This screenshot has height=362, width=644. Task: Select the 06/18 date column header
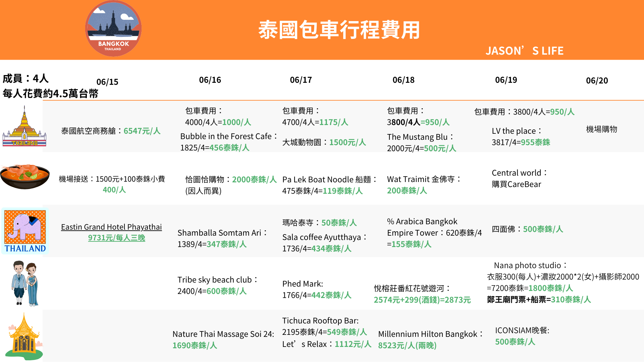pos(404,80)
